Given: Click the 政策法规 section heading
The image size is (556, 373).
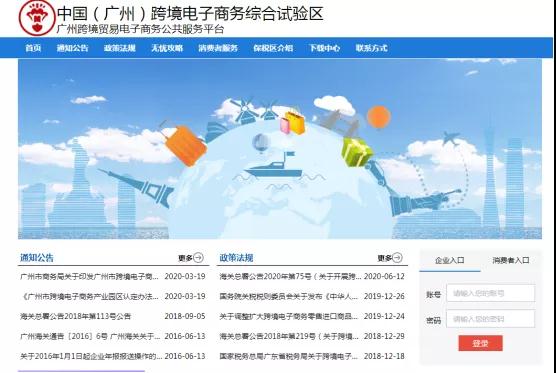Looking at the screenshot, I should click(236, 258).
